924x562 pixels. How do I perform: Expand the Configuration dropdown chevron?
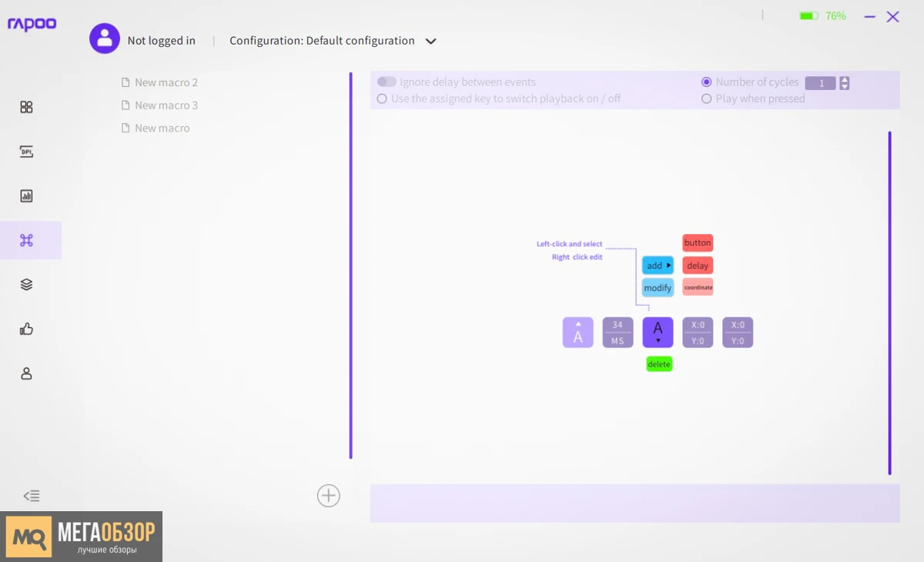click(431, 42)
